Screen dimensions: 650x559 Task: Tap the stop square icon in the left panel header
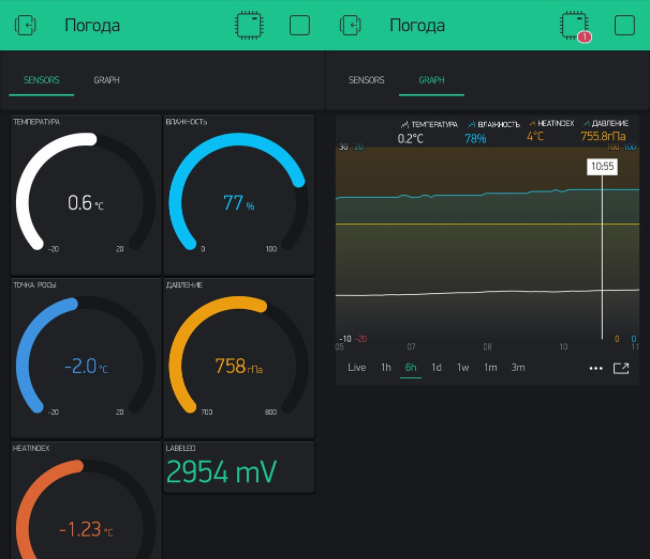coord(299,25)
